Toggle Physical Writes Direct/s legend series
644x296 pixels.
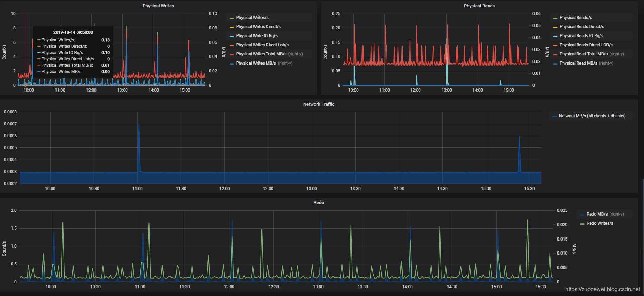coord(258,27)
